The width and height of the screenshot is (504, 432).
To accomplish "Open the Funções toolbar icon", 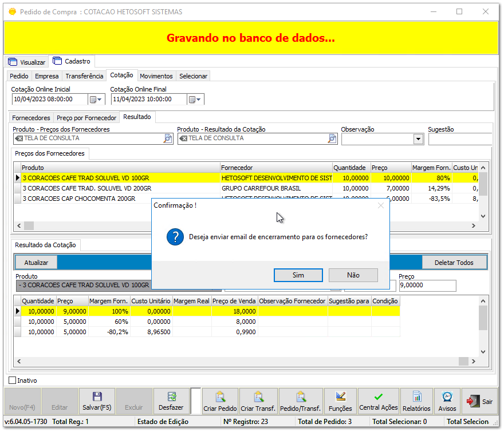I will [340, 397].
